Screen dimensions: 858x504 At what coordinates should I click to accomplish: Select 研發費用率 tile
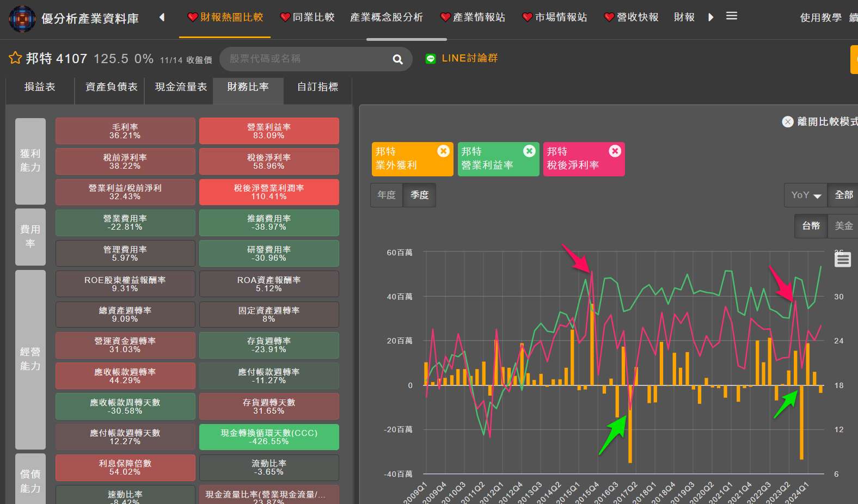pyautogui.click(x=269, y=254)
